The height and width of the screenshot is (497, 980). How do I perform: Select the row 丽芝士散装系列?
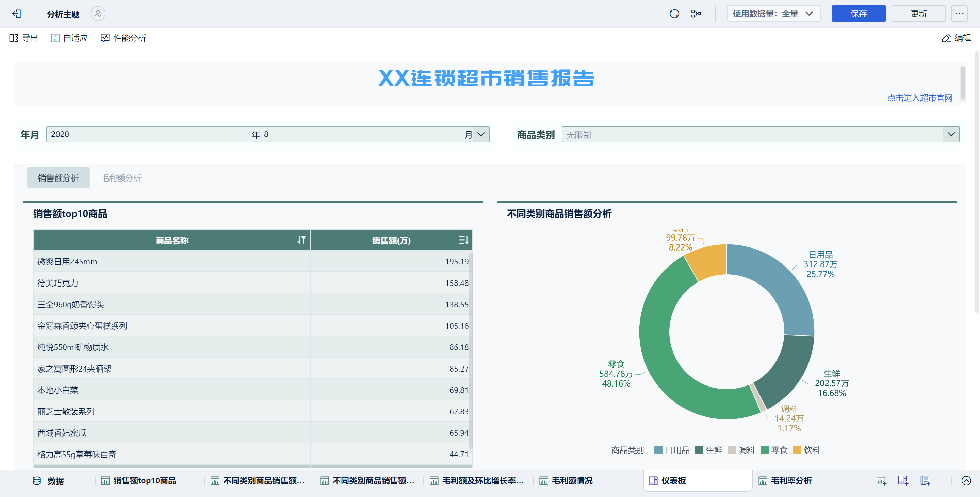[253, 411]
